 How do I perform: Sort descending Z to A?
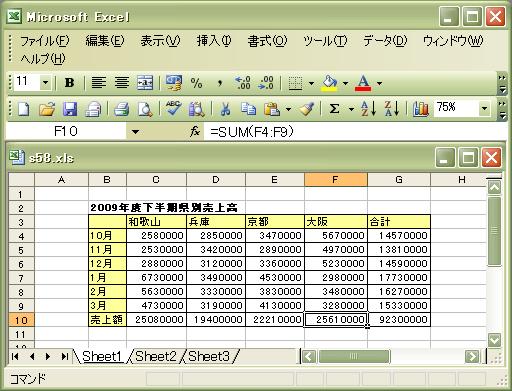(x=392, y=109)
